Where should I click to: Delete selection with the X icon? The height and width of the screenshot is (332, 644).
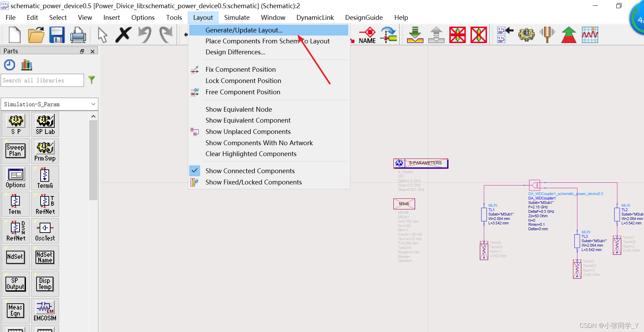123,34
